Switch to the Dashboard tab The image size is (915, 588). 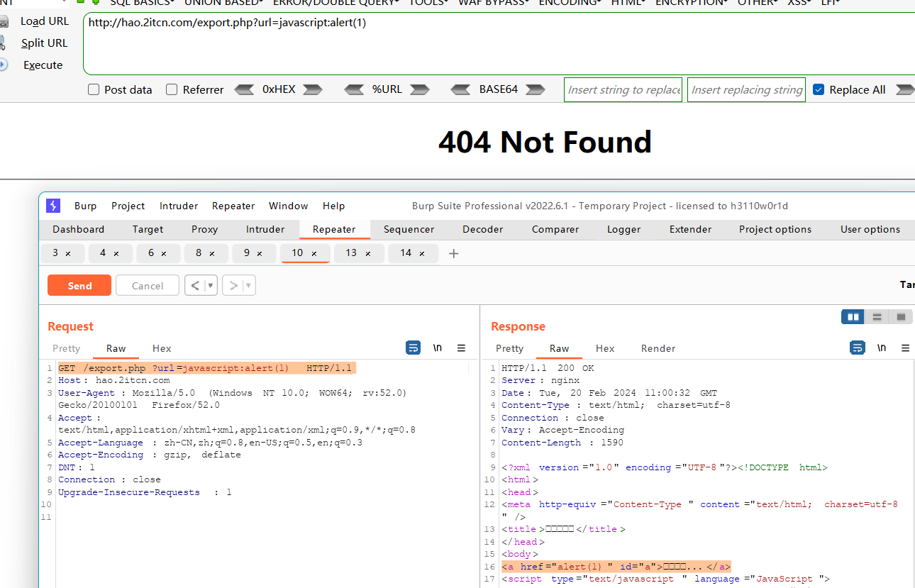(78, 229)
